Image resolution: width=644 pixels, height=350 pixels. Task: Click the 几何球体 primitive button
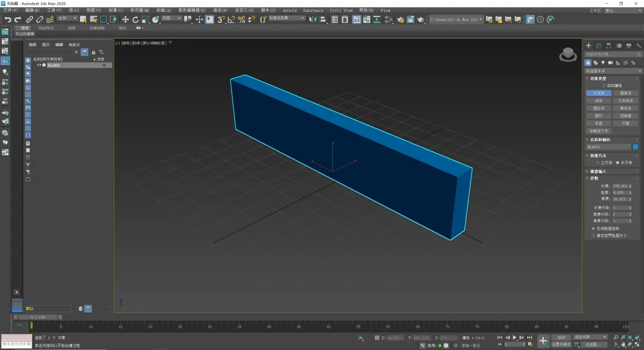[626, 101]
